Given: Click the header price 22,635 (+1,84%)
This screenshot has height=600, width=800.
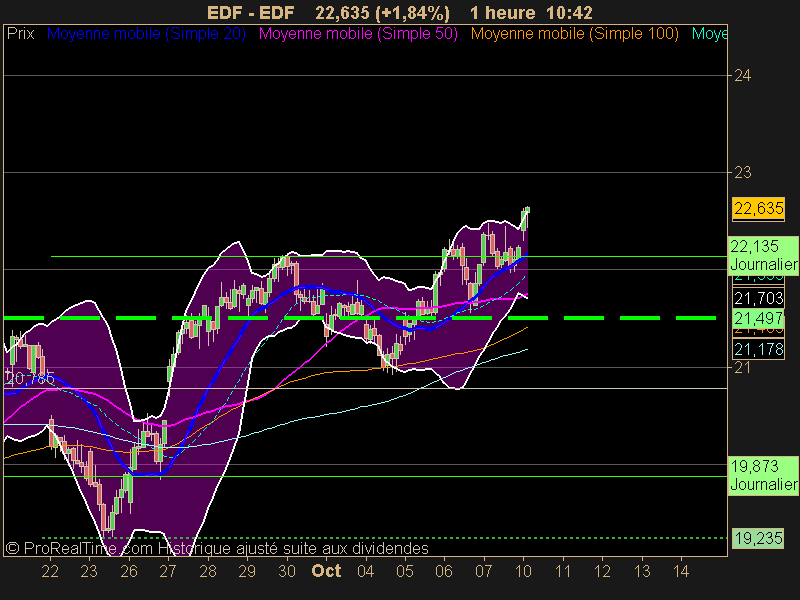Looking at the screenshot, I should point(382,13).
